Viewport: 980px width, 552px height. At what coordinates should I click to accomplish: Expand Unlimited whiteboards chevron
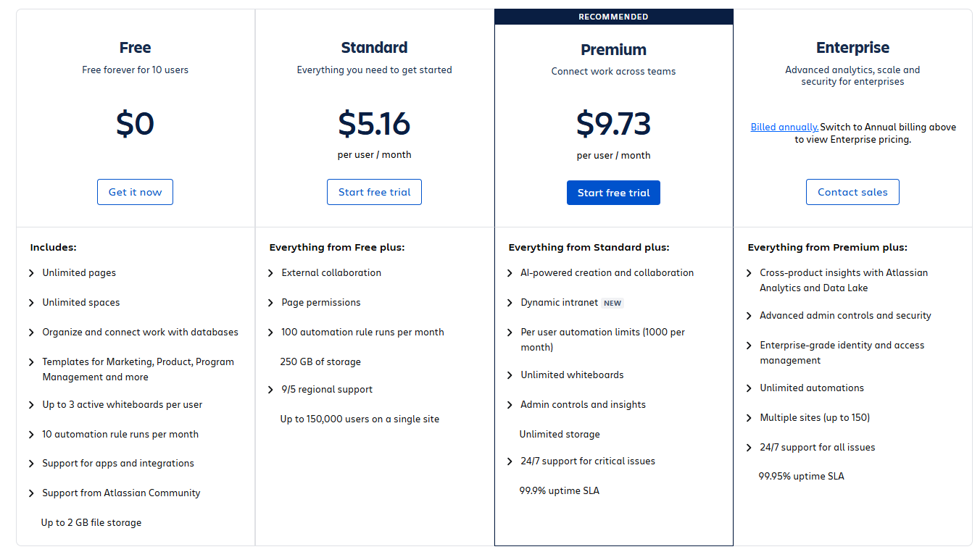(x=510, y=375)
